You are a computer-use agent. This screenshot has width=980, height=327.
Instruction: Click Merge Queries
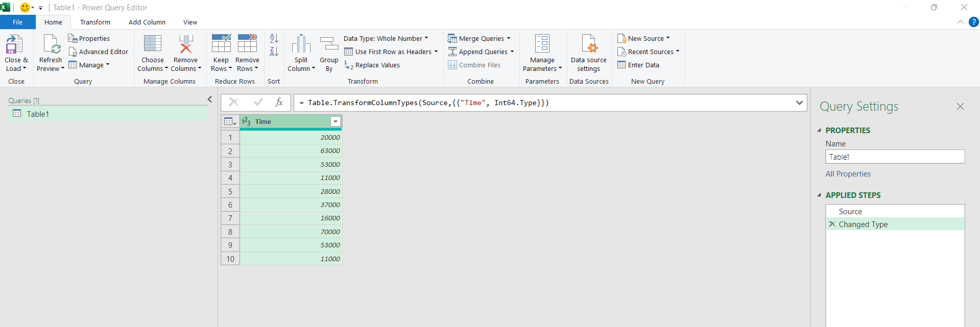click(x=479, y=38)
